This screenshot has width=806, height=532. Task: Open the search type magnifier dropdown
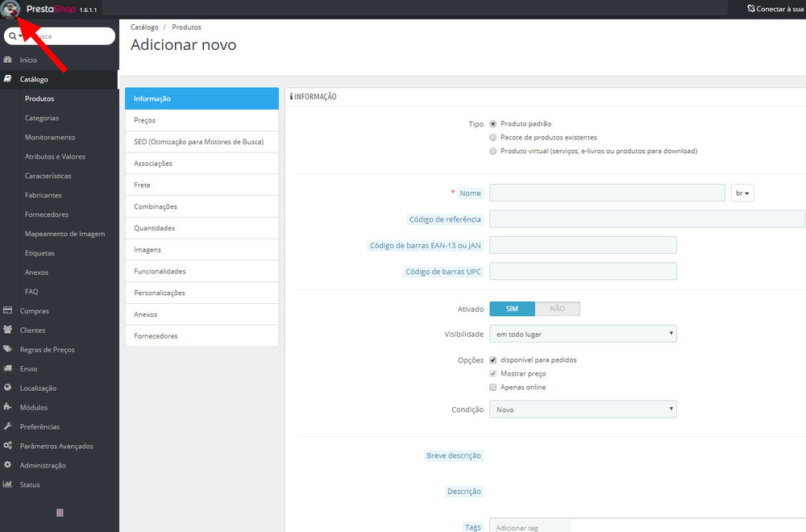click(15, 36)
